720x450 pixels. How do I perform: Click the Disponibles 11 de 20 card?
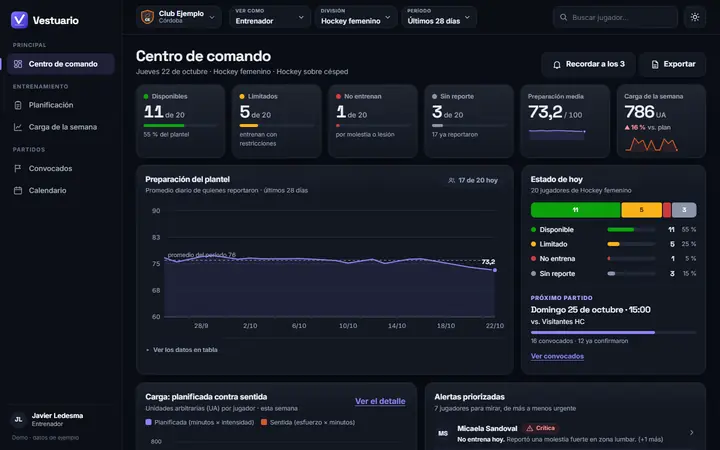[180, 121]
